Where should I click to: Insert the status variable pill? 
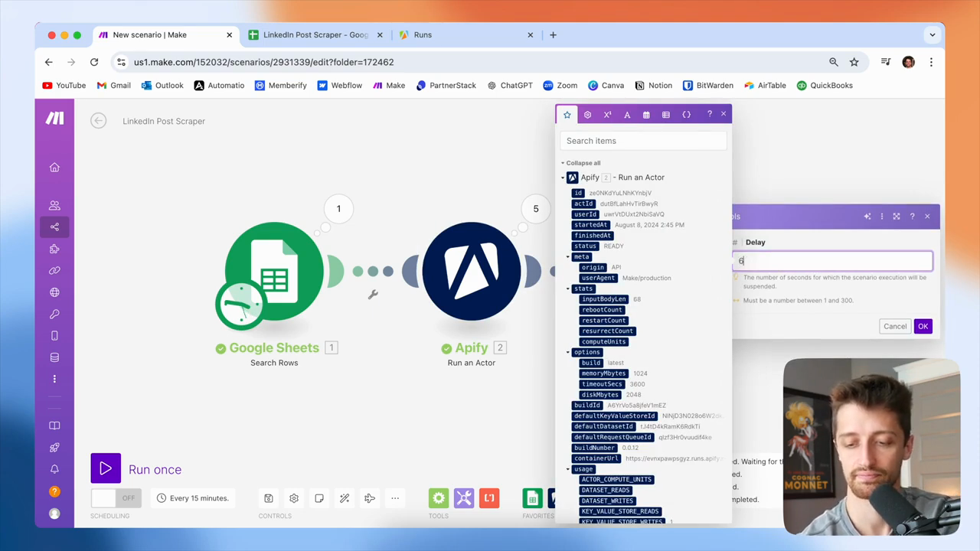585,246
